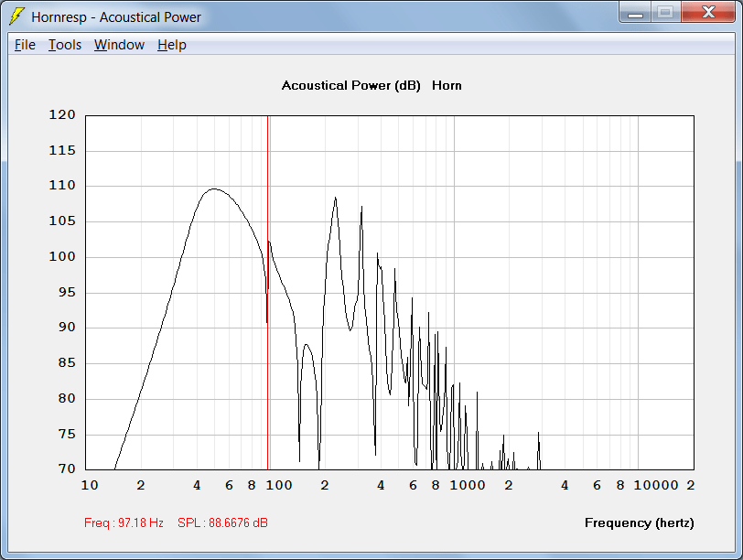Click the window title 'Hornresp - Acoustical Power'
Viewport: 743px width, 560px height.
(x=116, y=17)
